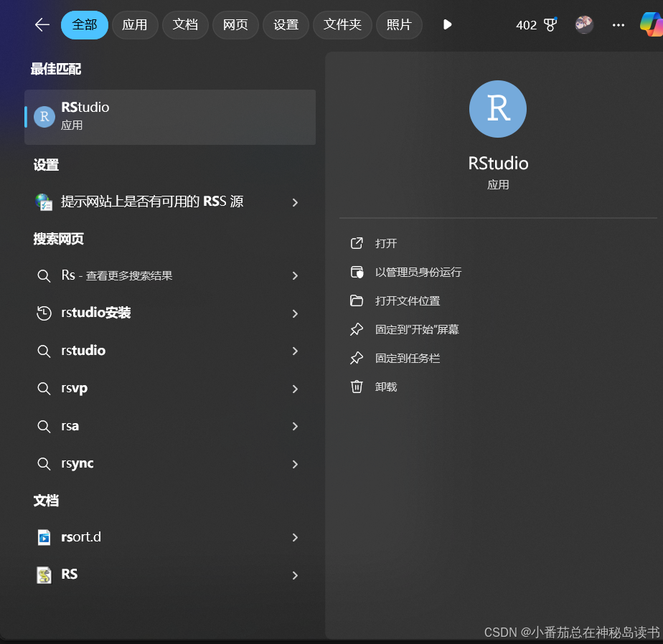Pin RStudio to the taskbar
The image size is (663, 644).
coord(407,358)
